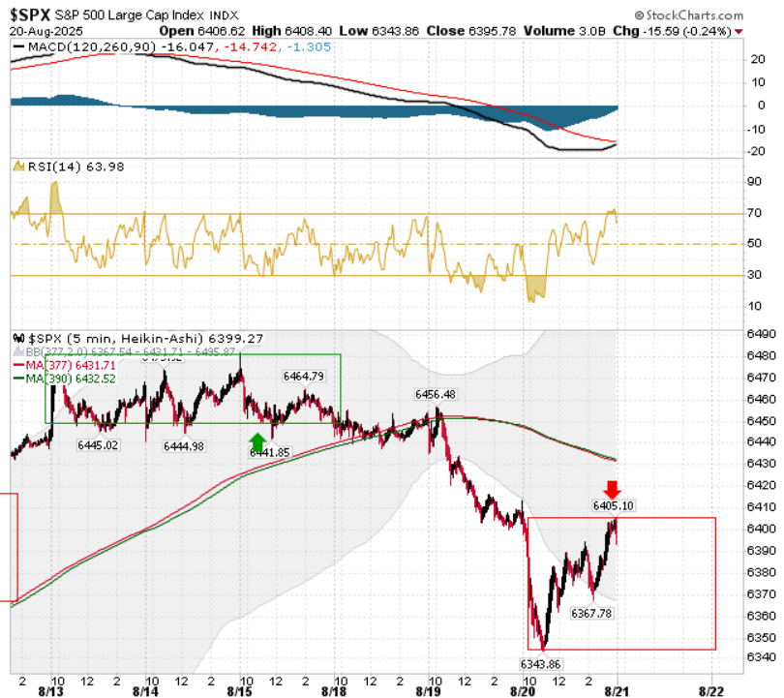Click the RSI(14) legend icon
Image resolution: width=784 pixels, height=698 pixels.
pos(18,166)
